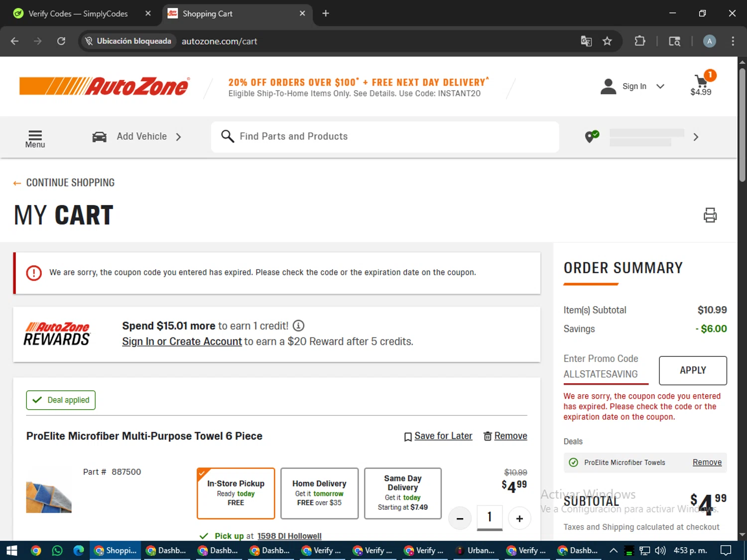Focus the Find Parts and Products field
Viewport: 747px width, 560px height.
click(385, 137)
